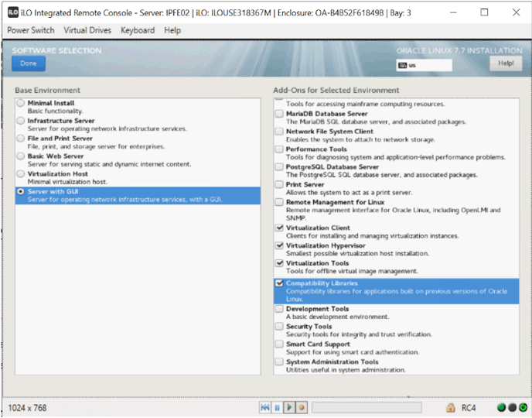
Task: Select the Server with GUI radio button
Action: [21, 191]
